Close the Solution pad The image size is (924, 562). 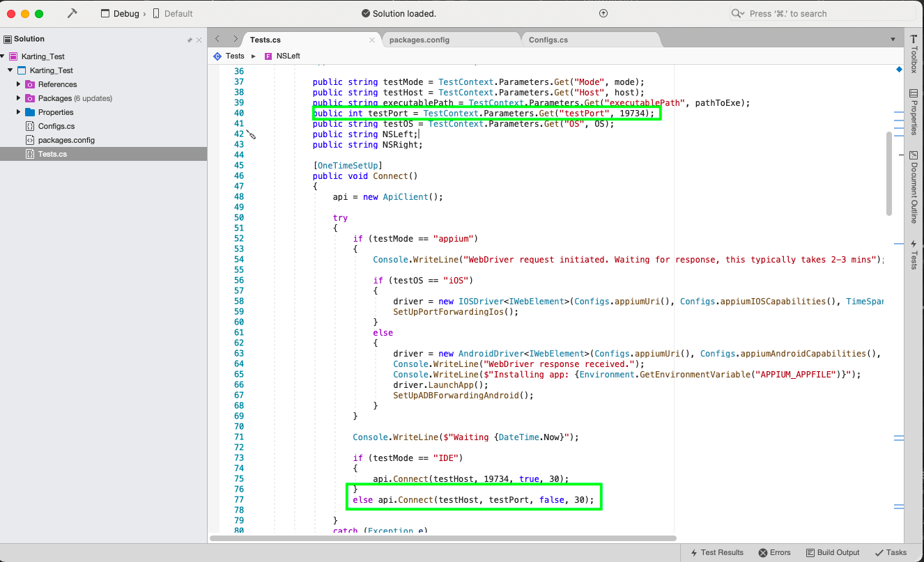click(199, 40)
